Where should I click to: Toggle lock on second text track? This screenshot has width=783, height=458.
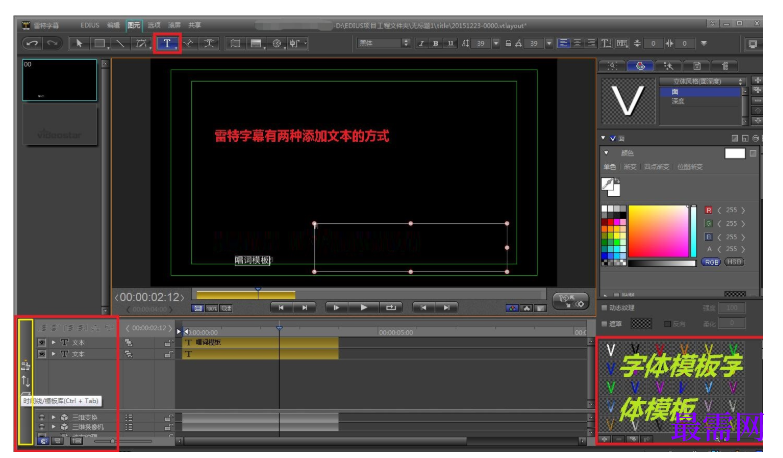(x=168, y=354)
